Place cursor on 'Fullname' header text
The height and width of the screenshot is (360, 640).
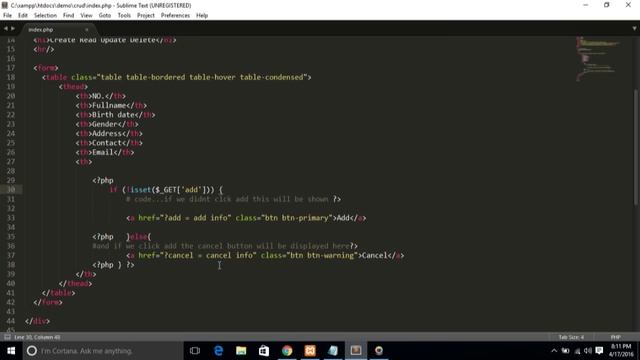(x=109, y=105)
